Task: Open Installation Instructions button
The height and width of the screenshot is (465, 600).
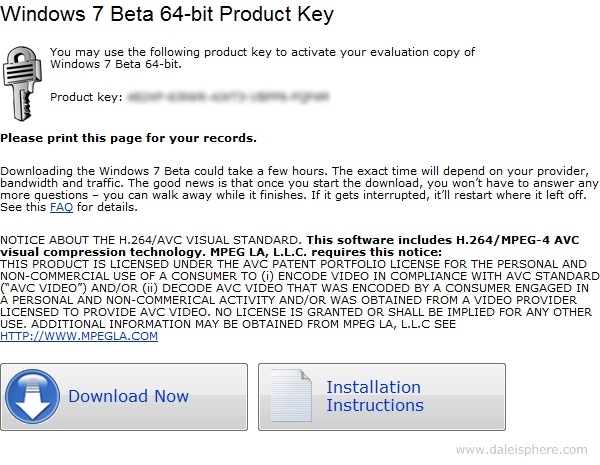Action: 382,397
